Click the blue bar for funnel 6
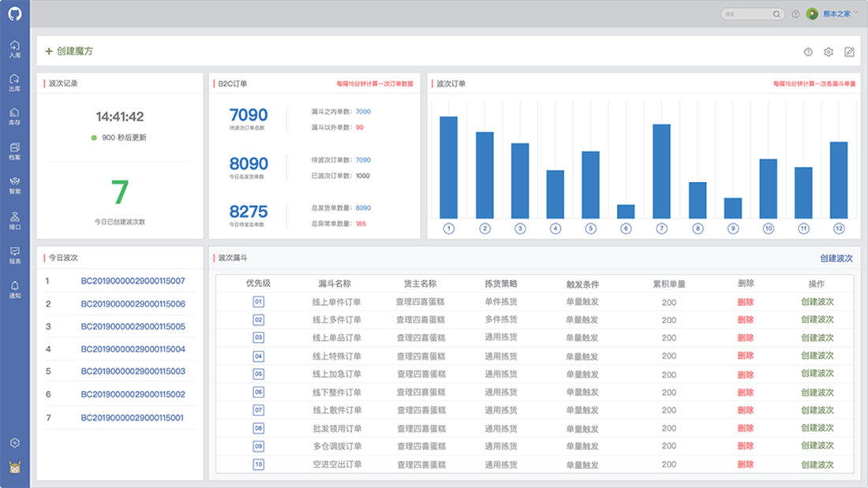The height and width of the screenshot is (488, 868). click(x=626, y=211)
